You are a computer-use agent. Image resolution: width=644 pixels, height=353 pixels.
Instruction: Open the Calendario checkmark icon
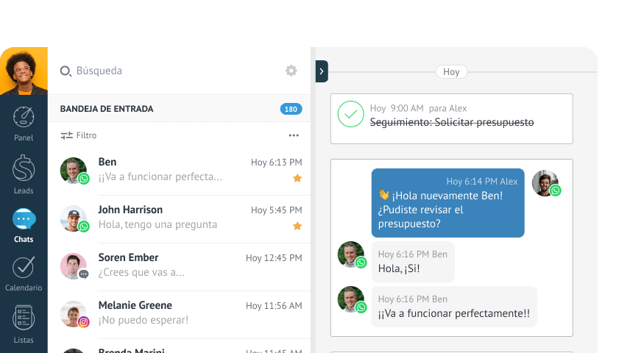click(24, 267)
